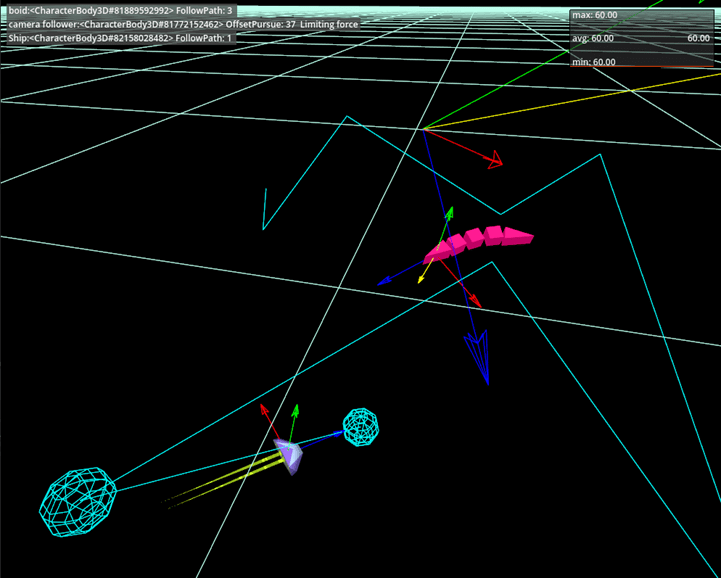Click the red wireframe arrowhead

(x=493, y=160)
